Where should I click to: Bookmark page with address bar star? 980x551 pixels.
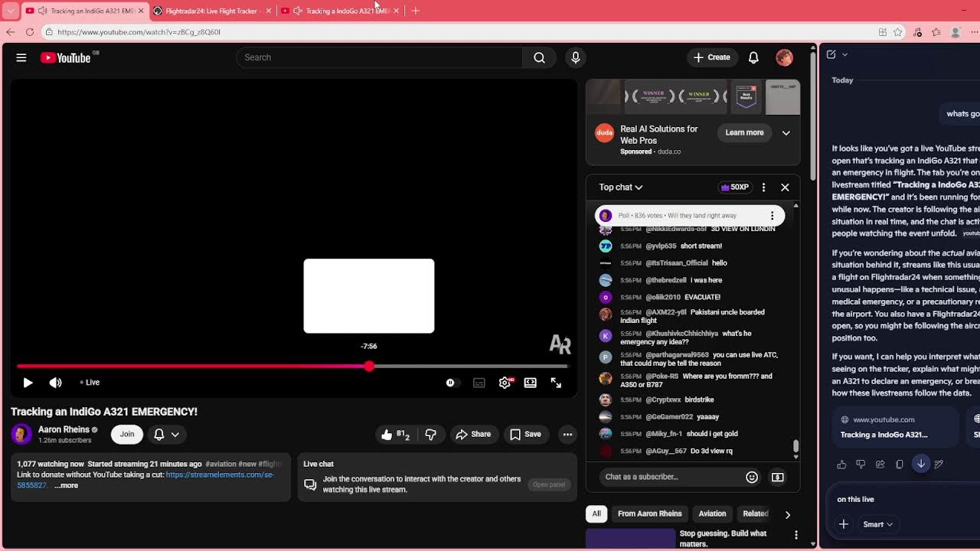click(x=898, y=32)
